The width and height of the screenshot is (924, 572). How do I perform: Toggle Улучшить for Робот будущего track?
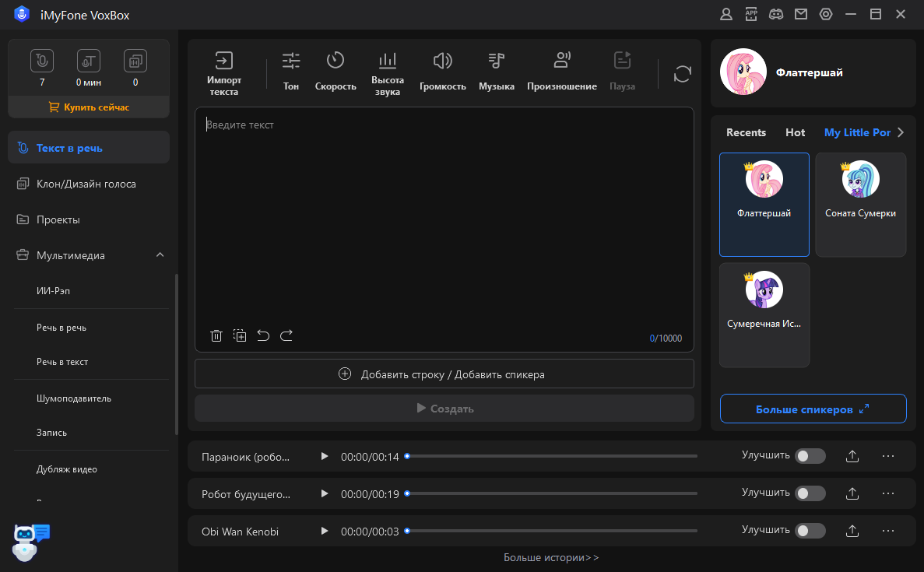tap(810, 493)
